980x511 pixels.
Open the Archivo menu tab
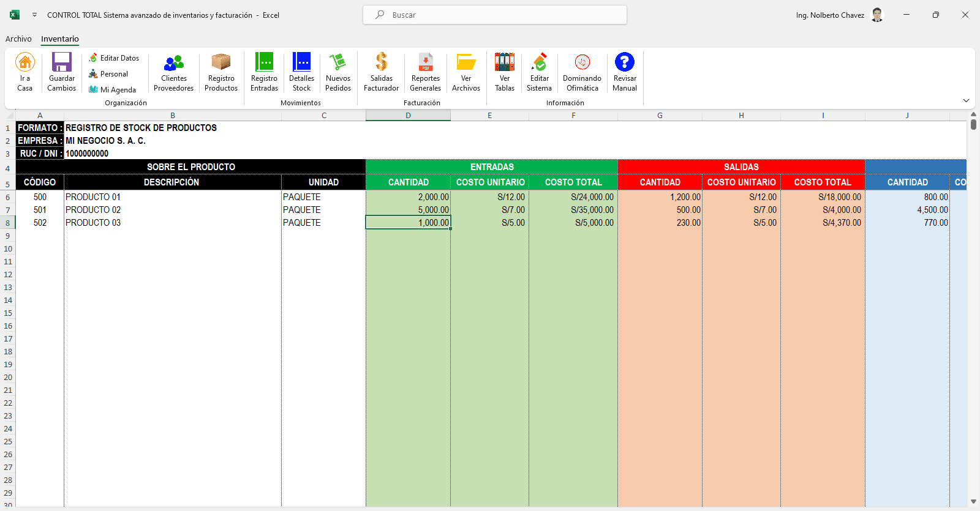pos(18,39)
